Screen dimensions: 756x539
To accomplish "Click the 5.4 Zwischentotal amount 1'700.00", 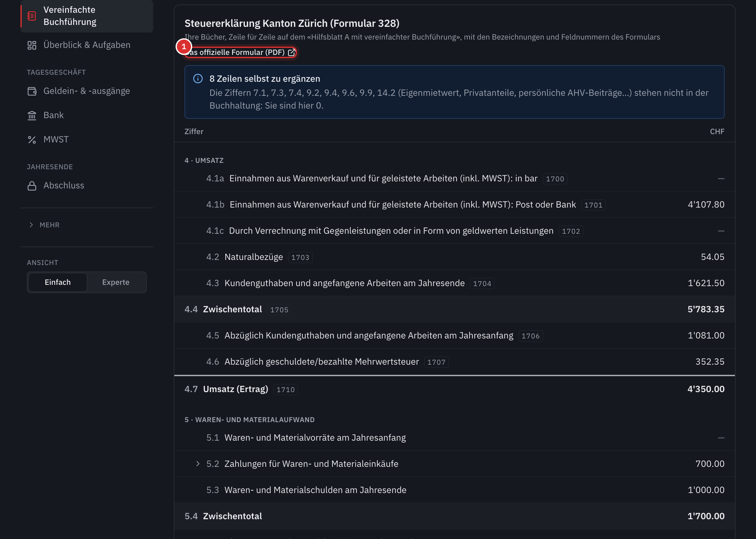I will 706,516.
